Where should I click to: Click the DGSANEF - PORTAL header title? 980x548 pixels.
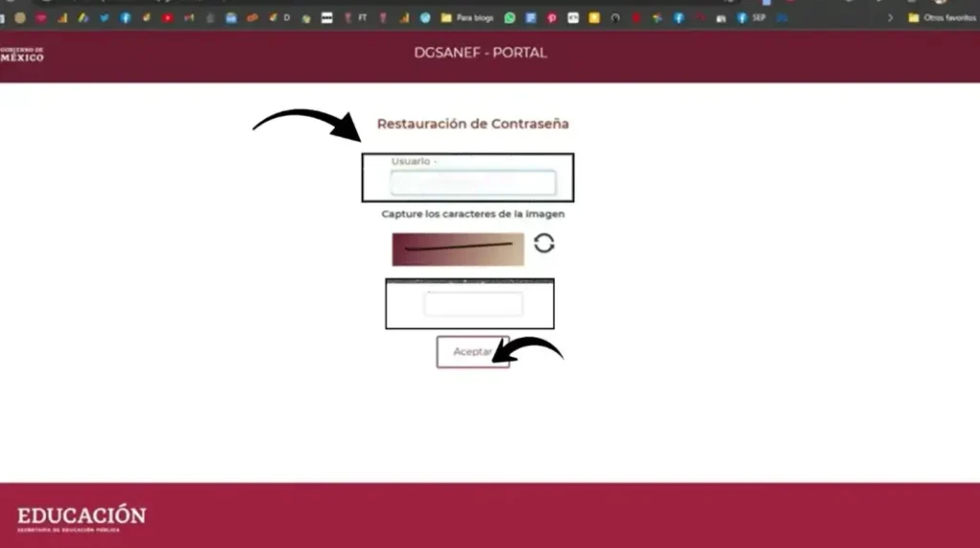[480, 54]
